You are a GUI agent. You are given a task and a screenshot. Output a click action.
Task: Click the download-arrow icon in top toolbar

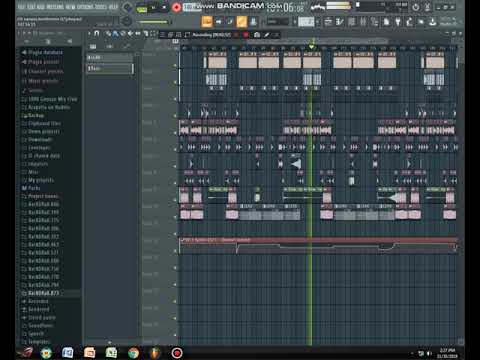point(432,22)
